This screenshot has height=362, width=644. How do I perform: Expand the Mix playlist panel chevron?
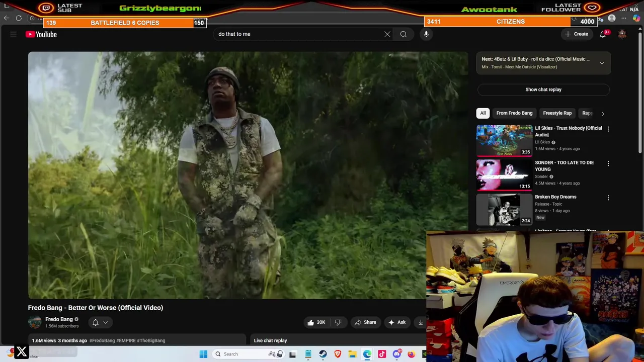click(x=602, y=63)
